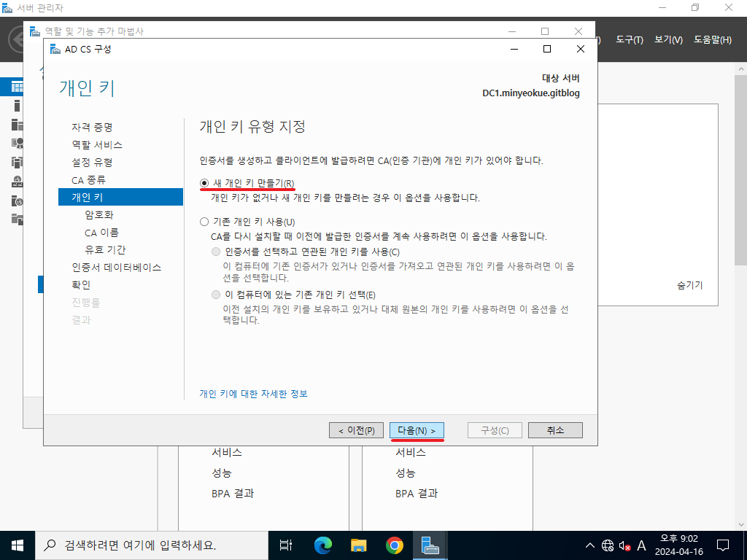747x560 pixels.
Task: Click the Server Manager back navigation arrow
Action: (x=16, y=39)
